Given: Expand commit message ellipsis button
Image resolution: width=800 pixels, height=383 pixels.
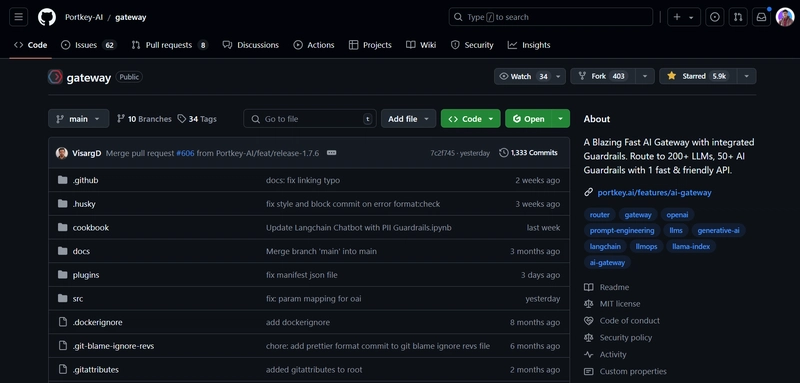Looking at the screenshot, I should click(x=331, y=153).
